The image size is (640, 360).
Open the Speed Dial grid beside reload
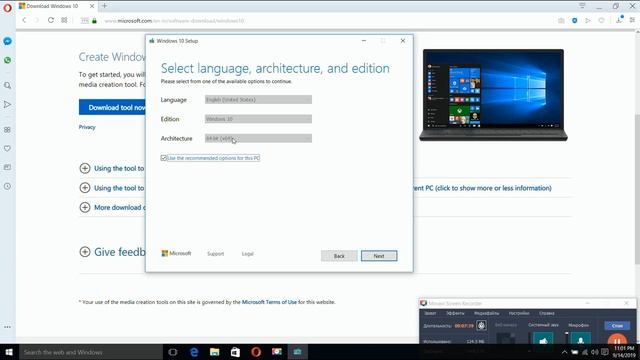click(x=64, y=20)
